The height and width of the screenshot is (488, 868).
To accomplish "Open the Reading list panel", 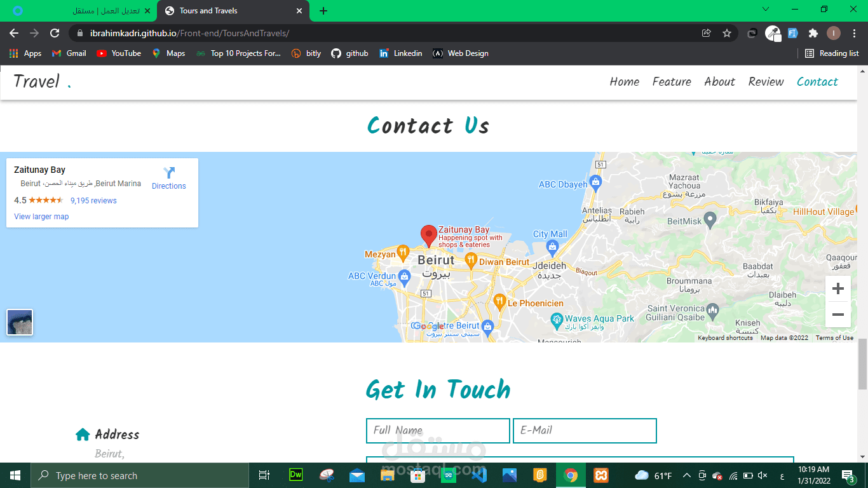I will pyautogui.click(x=832, y=53).
